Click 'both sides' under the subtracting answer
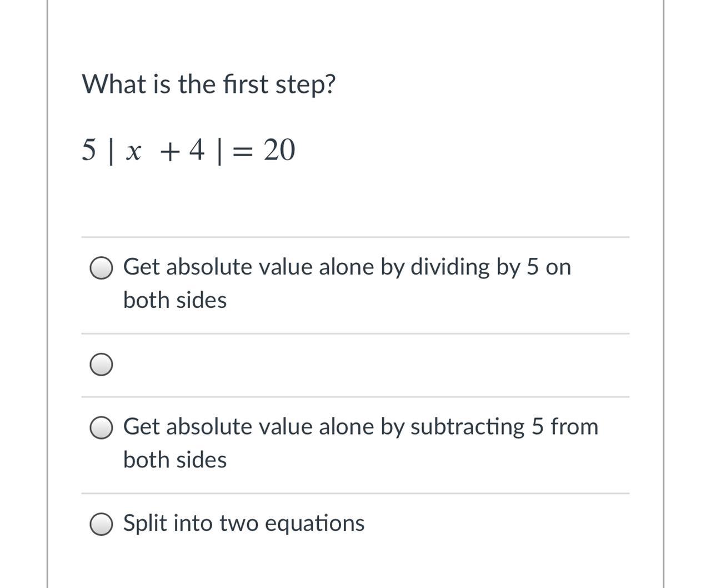 click(x=175, y=460)
